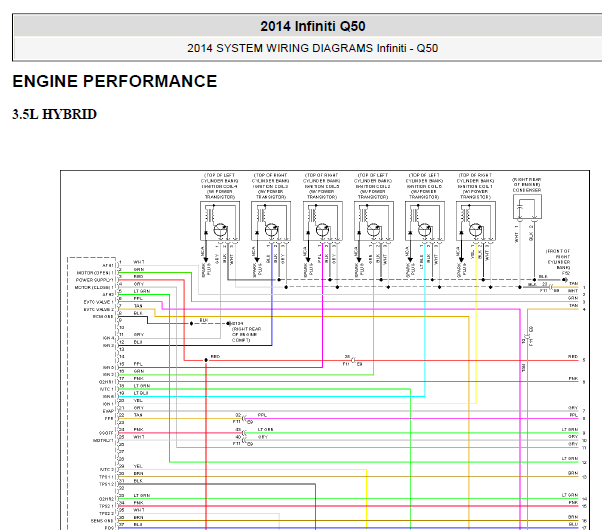Click connector pin 26 on the RED wire
This screenshot has width=602, height=530.
click(x=348, y=356)
